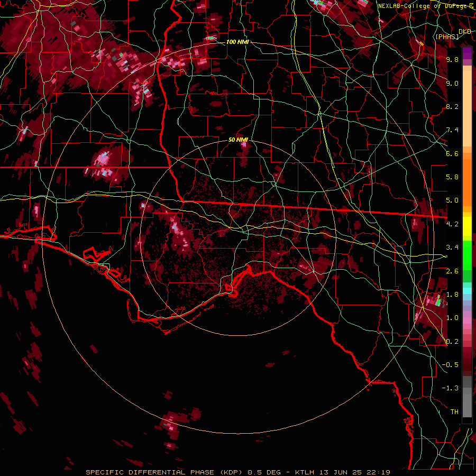
Task: Select the bright yellow band of the color bar
Action: 467,226
